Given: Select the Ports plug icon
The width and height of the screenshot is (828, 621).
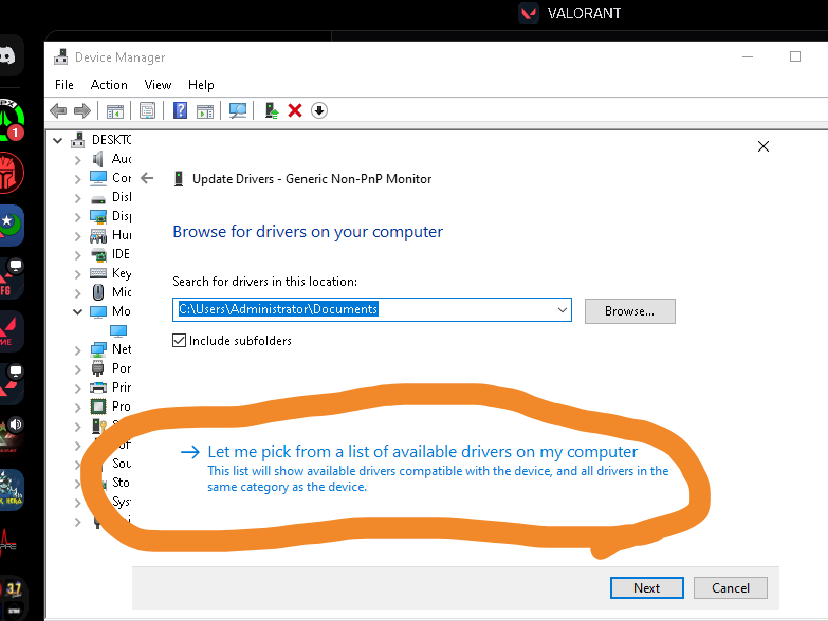Looking at the screenshot, I should click(x=98, y=369).
